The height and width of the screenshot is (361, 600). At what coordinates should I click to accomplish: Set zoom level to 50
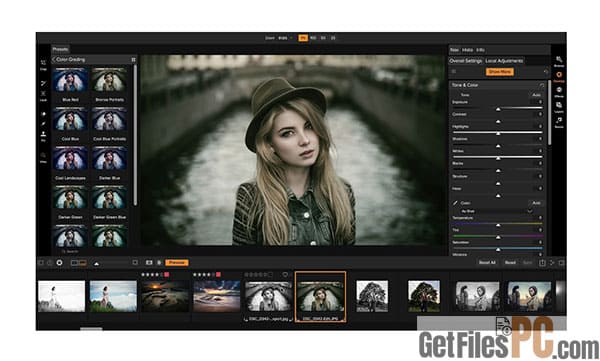(x=323, y=38)
